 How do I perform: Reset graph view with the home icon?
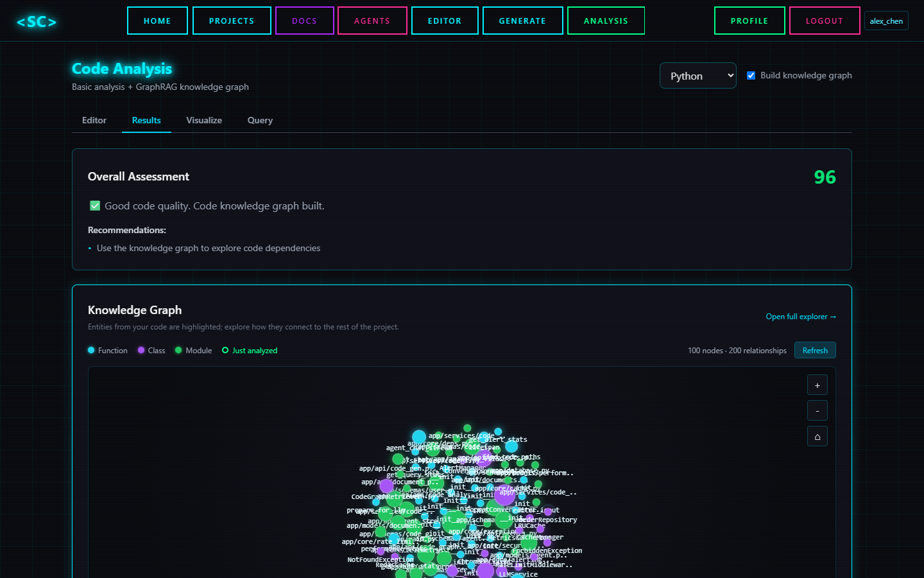(817, 436)
